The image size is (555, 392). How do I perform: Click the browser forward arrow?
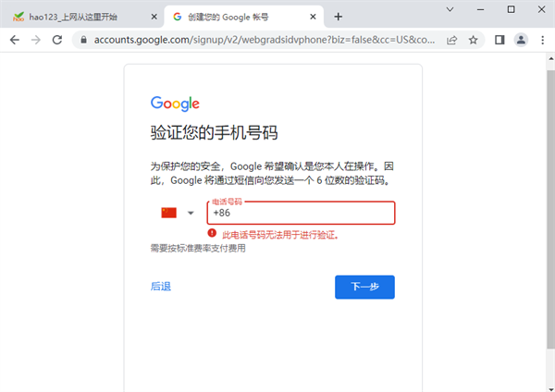(x=35, y=40)
